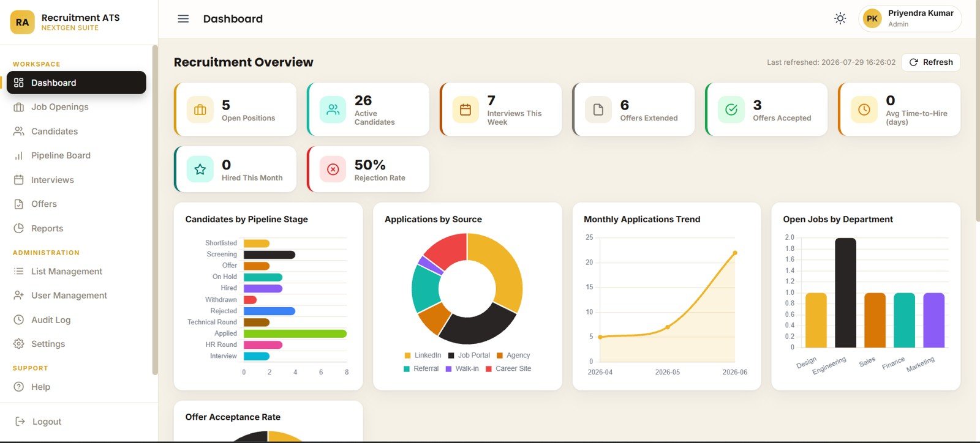Click the Offers Extended file card icon
This screenshot has width=980, height=443.
598,110
